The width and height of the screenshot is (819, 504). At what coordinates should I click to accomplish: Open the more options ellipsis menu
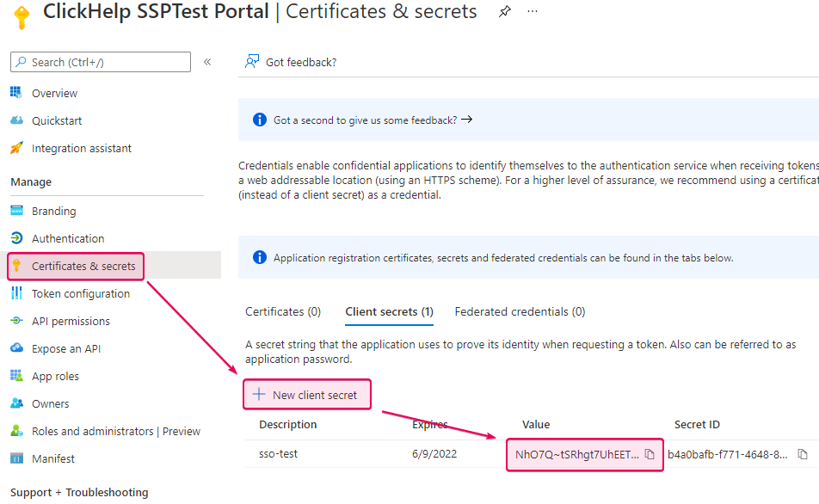point(532,11)
